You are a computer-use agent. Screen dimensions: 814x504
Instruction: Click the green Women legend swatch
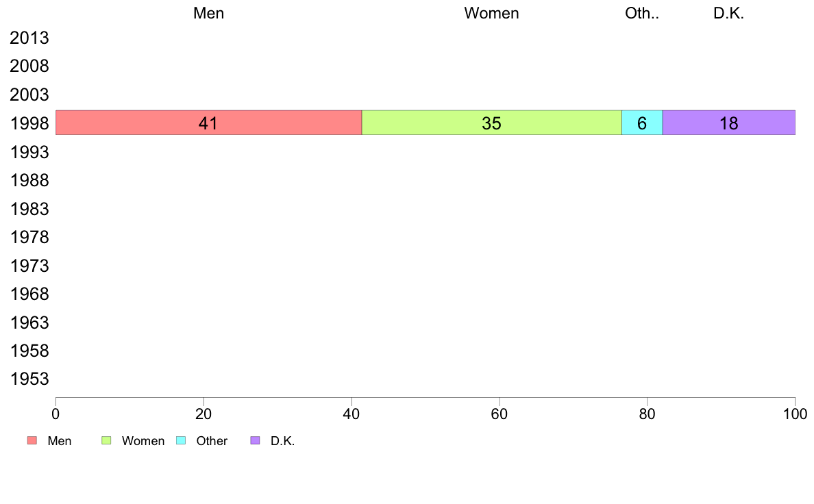tap(106, 440)
